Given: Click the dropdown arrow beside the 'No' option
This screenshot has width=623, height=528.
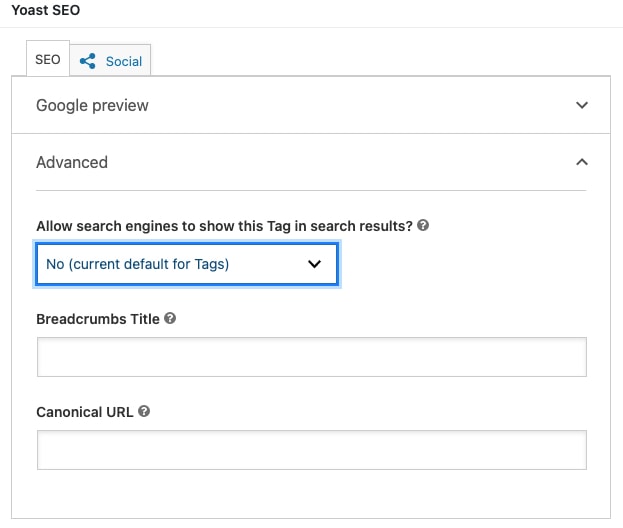Looking at the screenshot, I should pos(314,264).
